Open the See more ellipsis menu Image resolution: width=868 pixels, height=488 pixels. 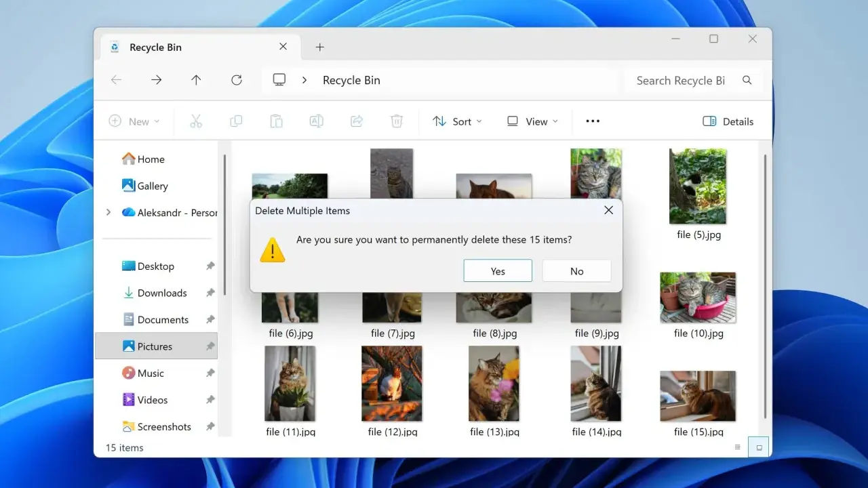(x=593, y=121)
